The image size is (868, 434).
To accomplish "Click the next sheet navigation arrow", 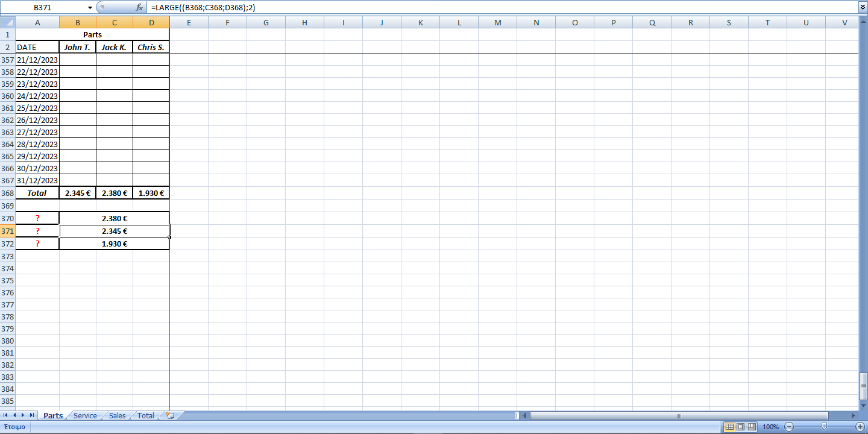I will coord(22,415).
